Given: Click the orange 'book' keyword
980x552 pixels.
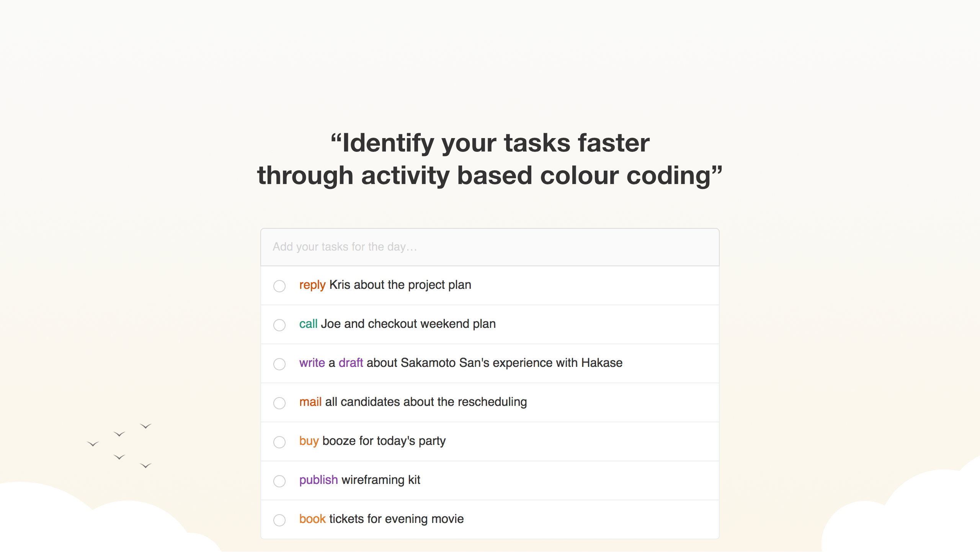Looking at the screenshot, I should pos(312,519).
